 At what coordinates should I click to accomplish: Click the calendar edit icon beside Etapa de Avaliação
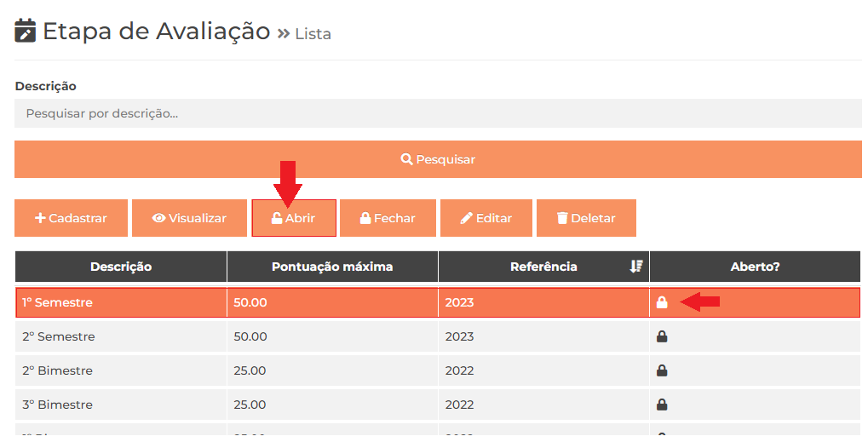(x=25, y=31)
